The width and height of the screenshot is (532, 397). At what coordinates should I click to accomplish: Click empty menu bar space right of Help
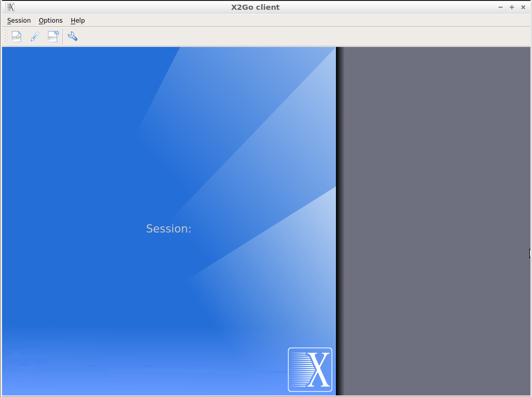(258, 21)
